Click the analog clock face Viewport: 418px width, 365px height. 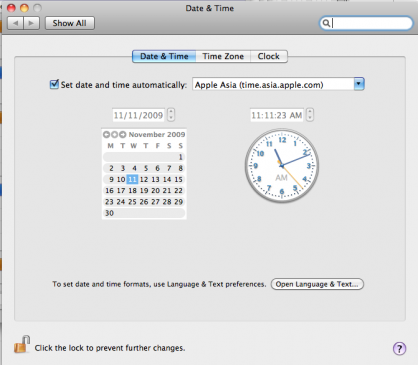[x=282, y=166]
